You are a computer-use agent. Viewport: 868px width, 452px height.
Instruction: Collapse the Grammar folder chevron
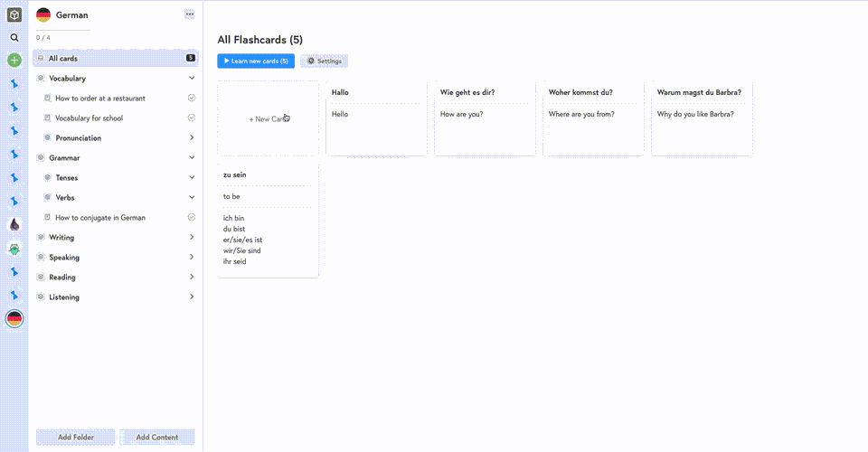point(192,157)
